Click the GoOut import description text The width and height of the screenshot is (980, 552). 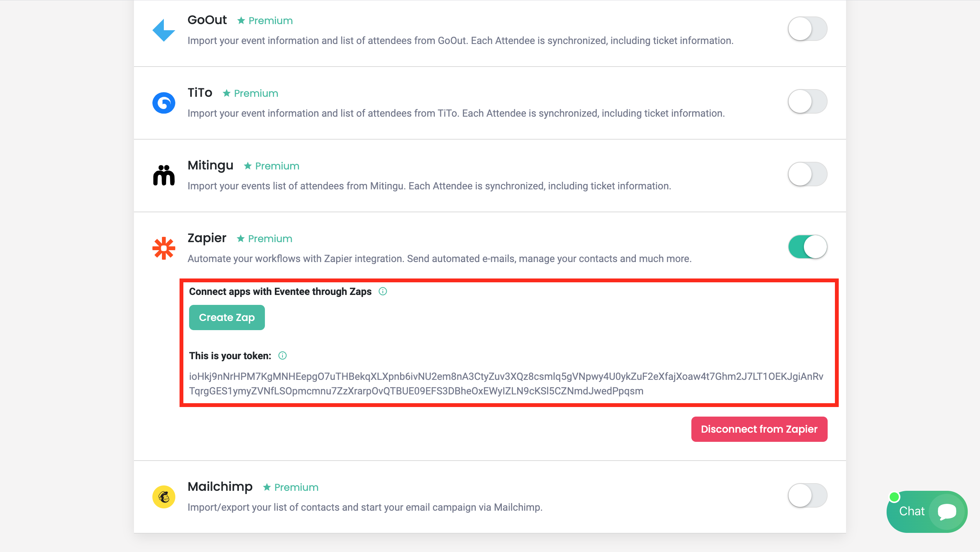coord(461,41)
